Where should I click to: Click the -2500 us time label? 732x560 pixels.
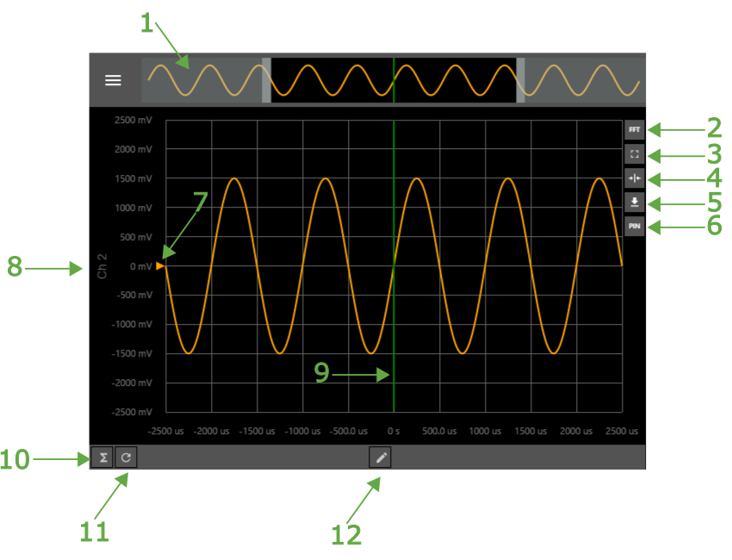pos(165,431)
